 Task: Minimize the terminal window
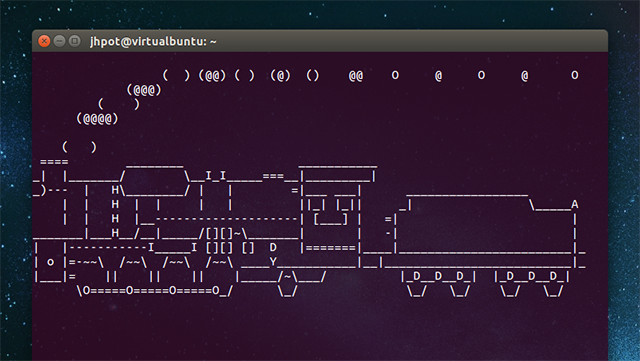(59, 41)
